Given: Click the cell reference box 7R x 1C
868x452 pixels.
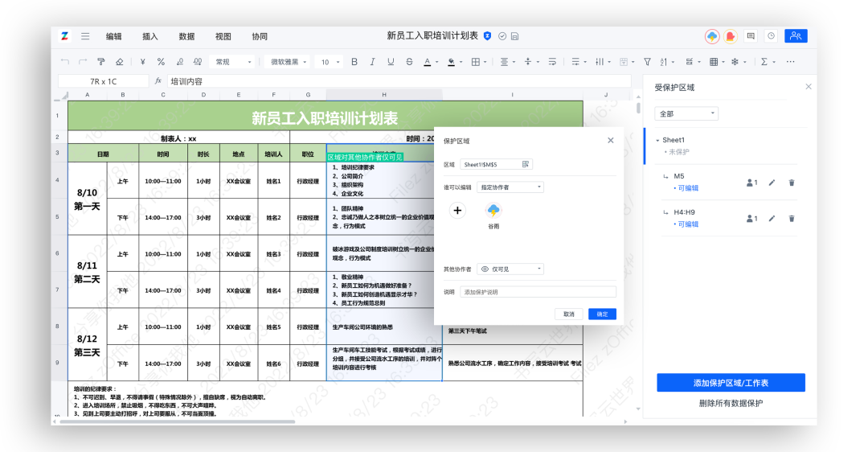Looking at the screenshot, I should 104,81.
